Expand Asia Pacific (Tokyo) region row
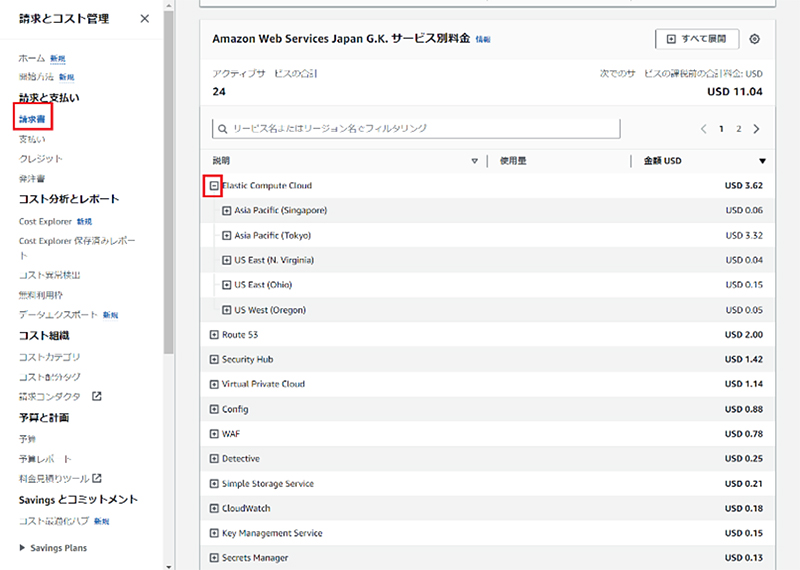800x570 pixels. 227,235
